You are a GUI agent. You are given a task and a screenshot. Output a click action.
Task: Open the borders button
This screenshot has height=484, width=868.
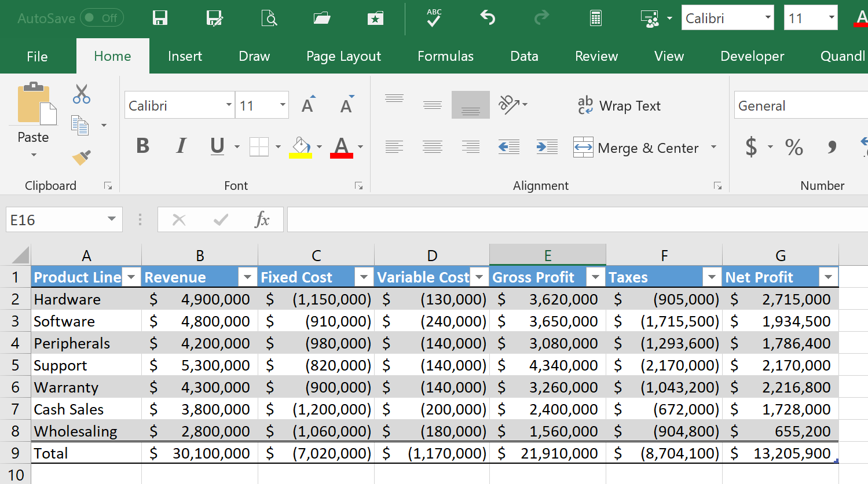[259, 147]
